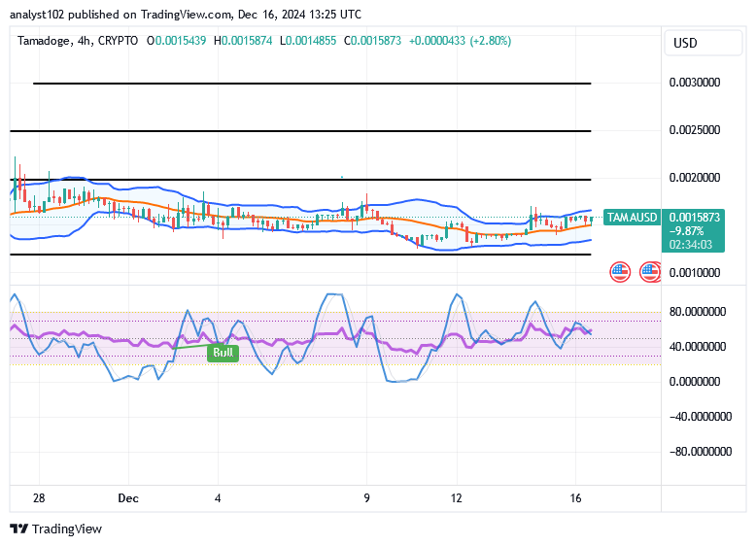Image resolution: width=756 pixels, height=546 pixels.
Task: Click the 40.0000000 oscillator axis label
Action: (698, 347)
